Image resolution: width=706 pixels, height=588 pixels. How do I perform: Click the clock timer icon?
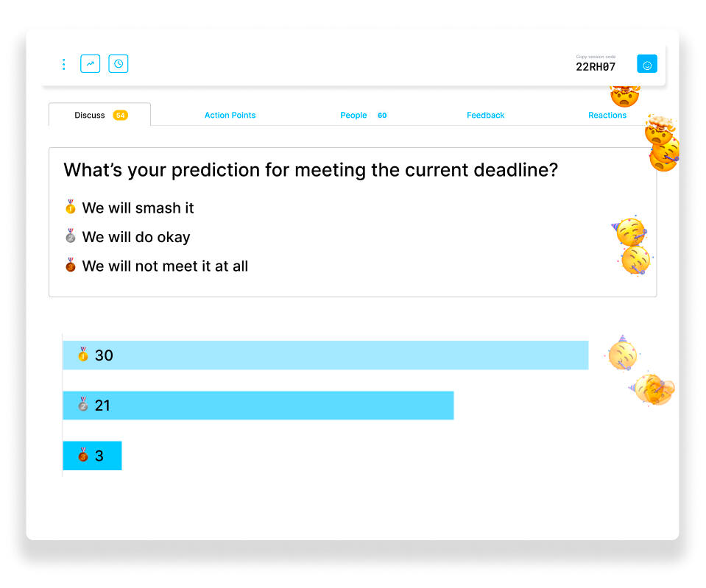118,64
